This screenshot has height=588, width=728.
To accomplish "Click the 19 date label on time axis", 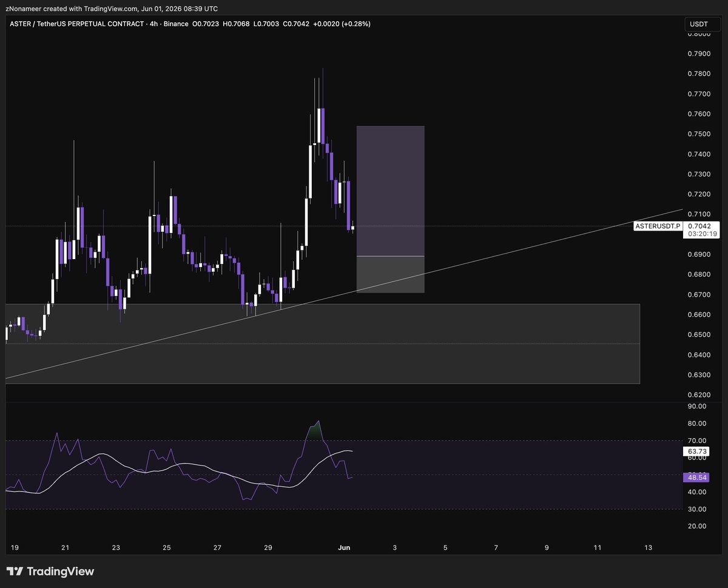I will [15, 547].
